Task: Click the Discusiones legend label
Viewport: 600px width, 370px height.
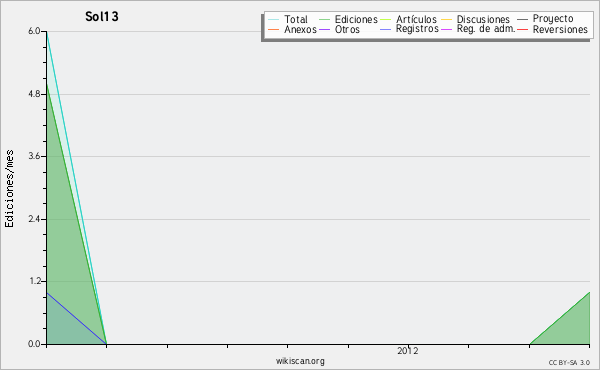Action: 483,19
